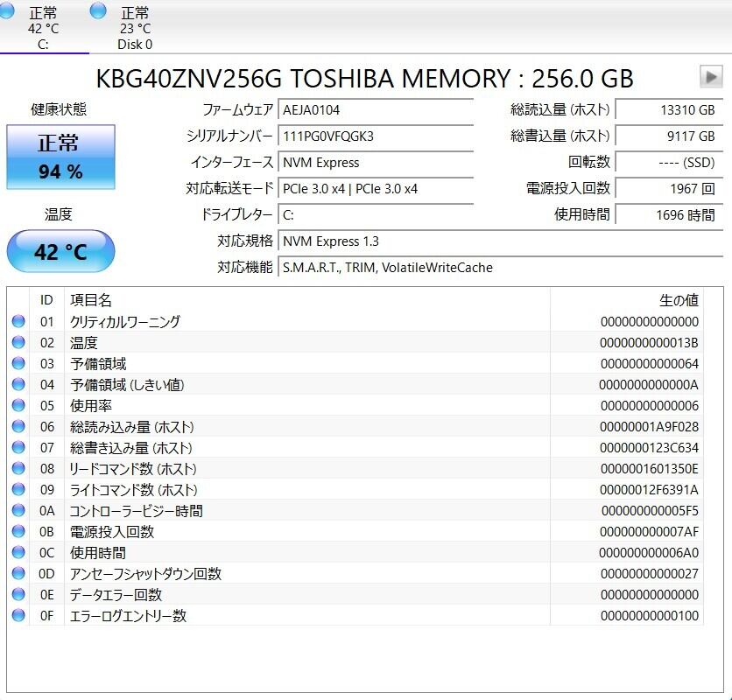732x700 pixels.
Task: Click the status orb for row 09
Action: [18, 489]
